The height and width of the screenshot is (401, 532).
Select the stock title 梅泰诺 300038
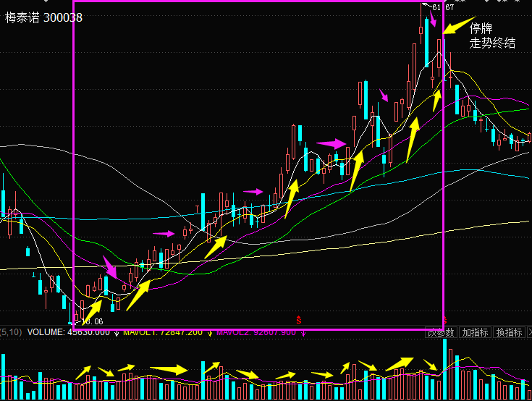tap(43, 17)
